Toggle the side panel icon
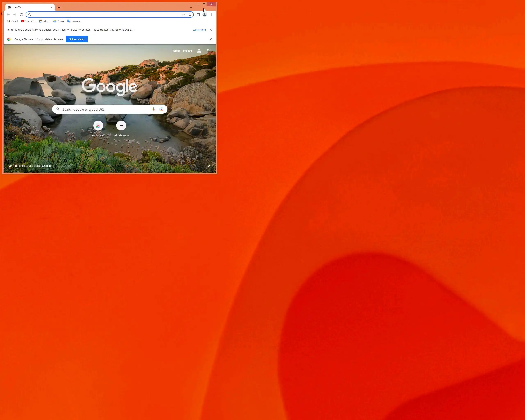Screen dimensions: 525x420 pyautogui.click(x=198, y=15)
